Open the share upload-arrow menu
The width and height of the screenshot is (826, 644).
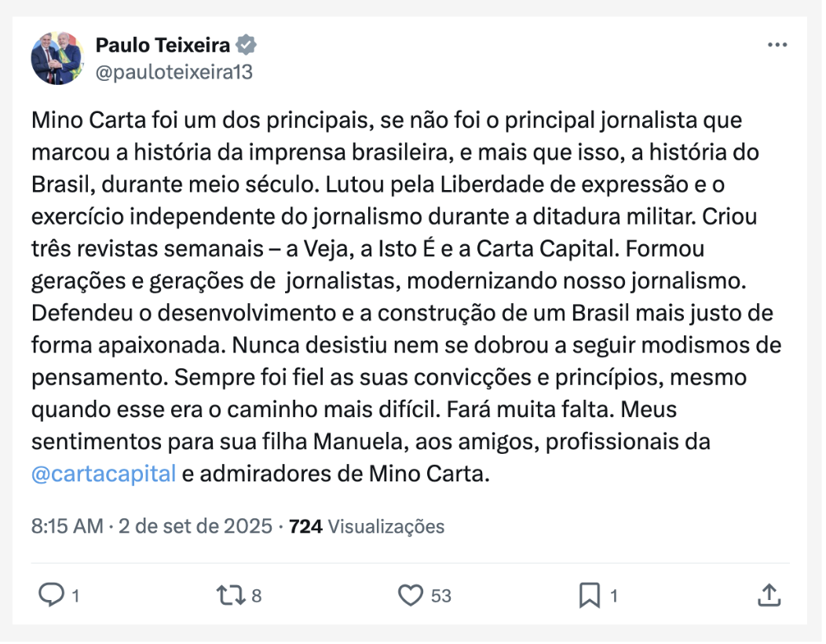click(x=767, y=595)
